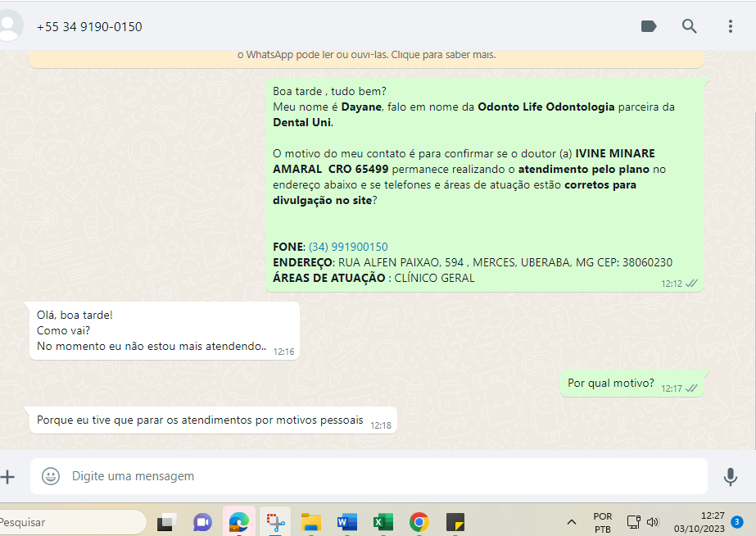Expand hidden system tray icons chevron
The width and height of the screenshot is (756, 536).
click(572, 522)
